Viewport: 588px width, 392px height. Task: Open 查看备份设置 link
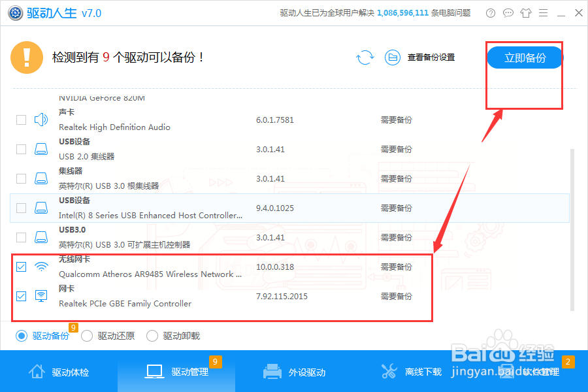(x=431, y=57)
